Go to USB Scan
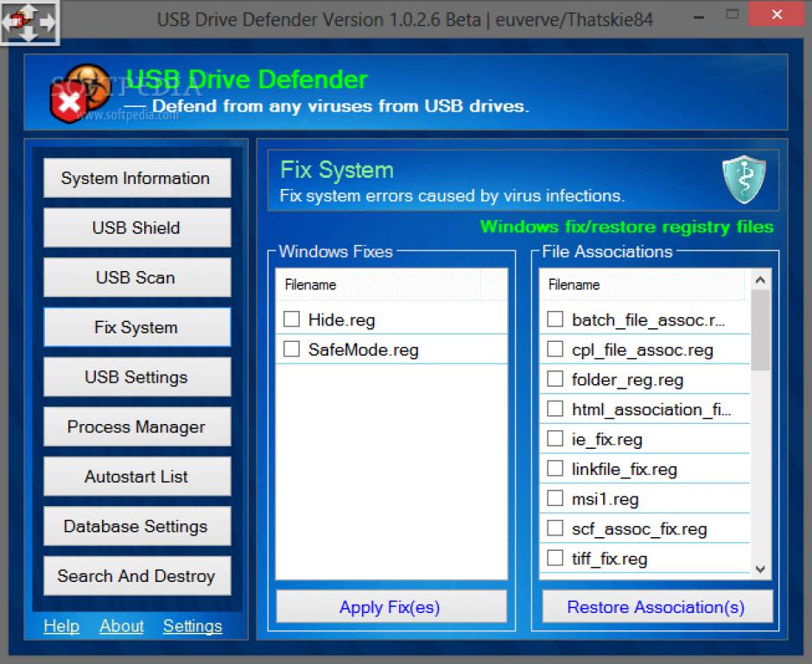The image size is (812, 664). [x=137, y=277]
